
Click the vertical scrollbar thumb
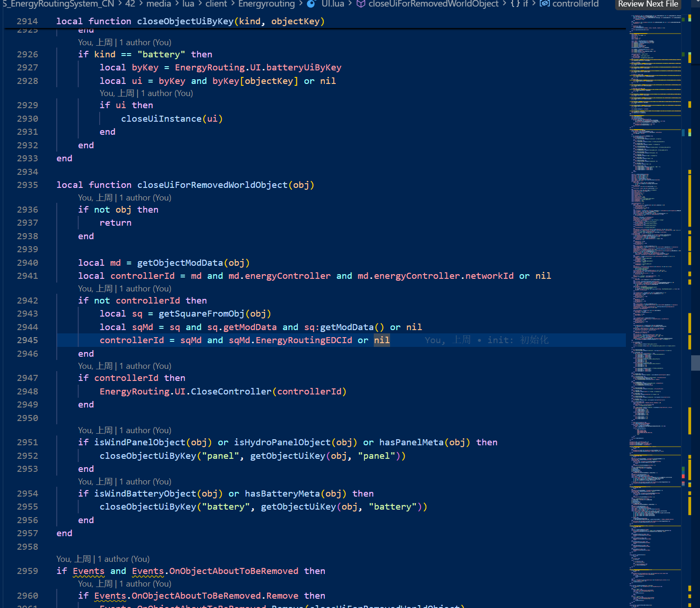point(695,363)
